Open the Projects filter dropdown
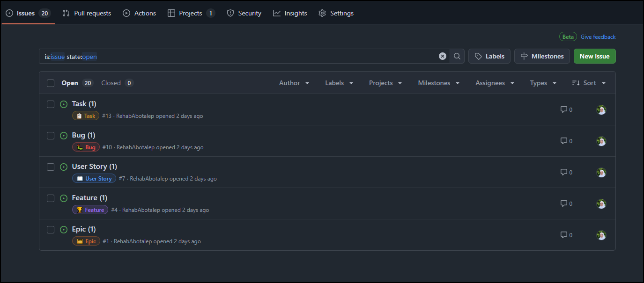Viewport: 644px width, 283px height. pyautogui.click(x=385, y=83)
